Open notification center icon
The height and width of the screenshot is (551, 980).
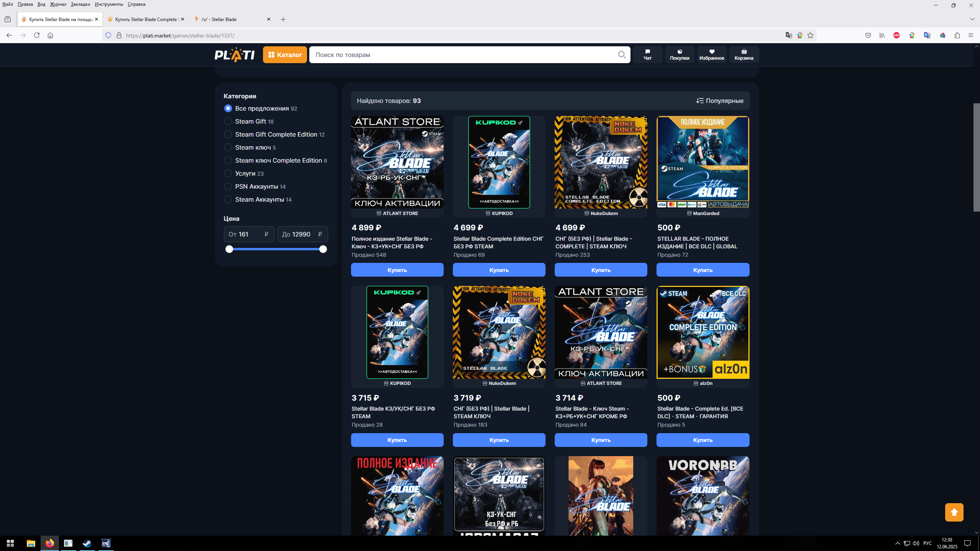(967, 543)
